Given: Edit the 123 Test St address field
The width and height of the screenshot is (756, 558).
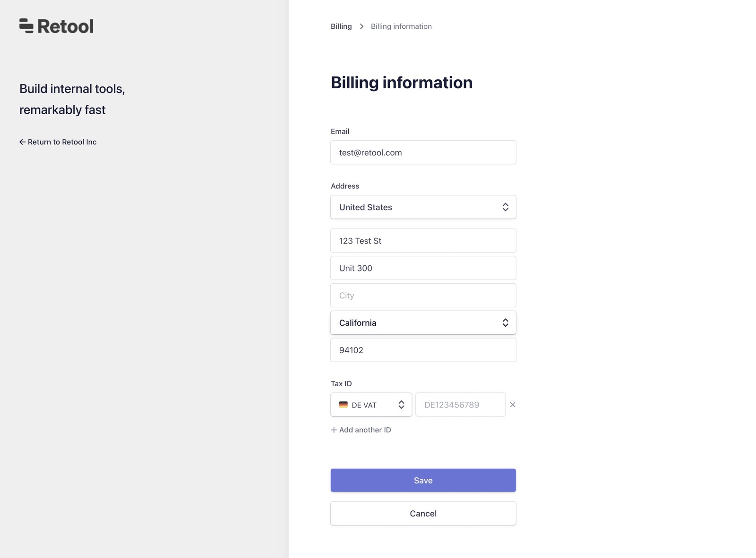Looking at the screenshot, I should (423, 241).
